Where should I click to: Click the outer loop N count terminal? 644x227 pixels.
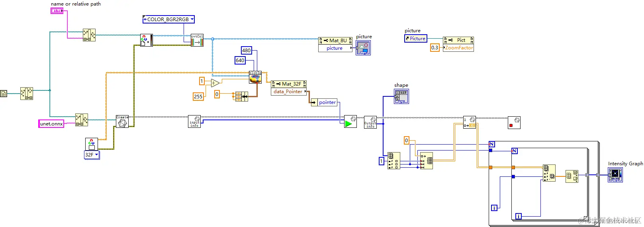(492, 144)
